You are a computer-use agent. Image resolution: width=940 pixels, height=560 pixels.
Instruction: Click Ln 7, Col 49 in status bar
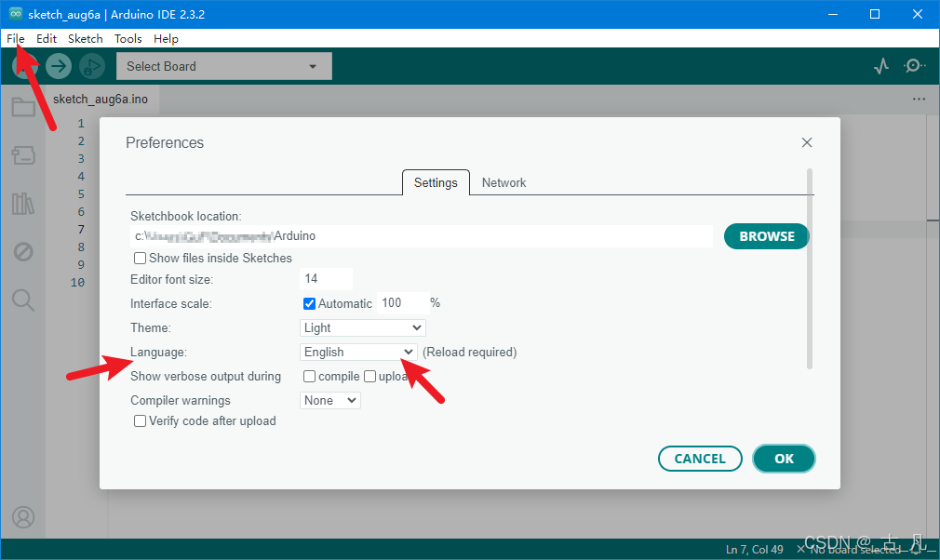pos(754,549)
